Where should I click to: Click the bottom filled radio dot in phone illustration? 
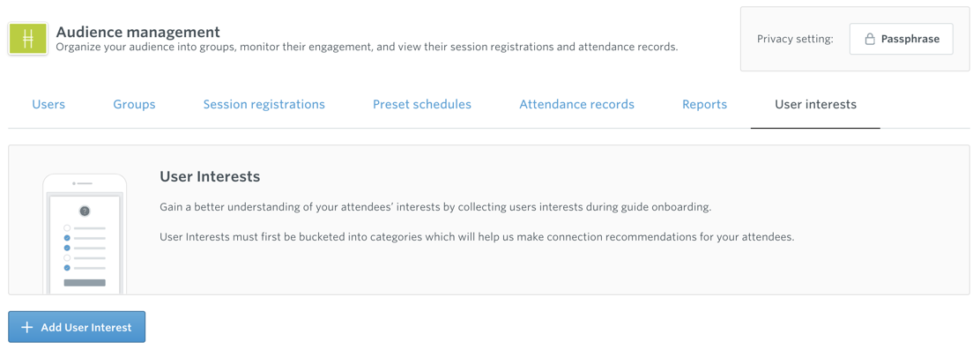(67, 268)
